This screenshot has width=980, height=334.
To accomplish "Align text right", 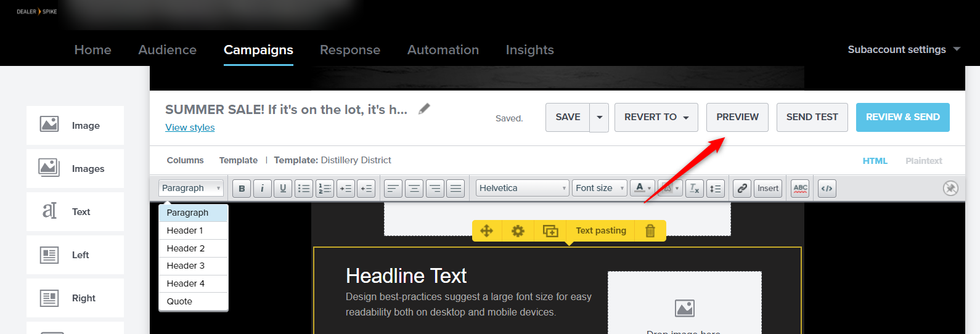I will click(435, 189).
